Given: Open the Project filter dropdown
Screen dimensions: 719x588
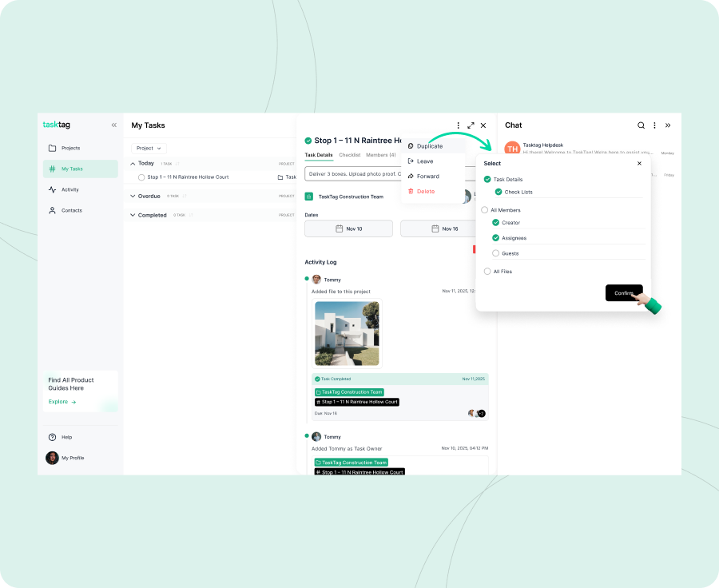Looking at the screenshot, I should pos(149,148).
